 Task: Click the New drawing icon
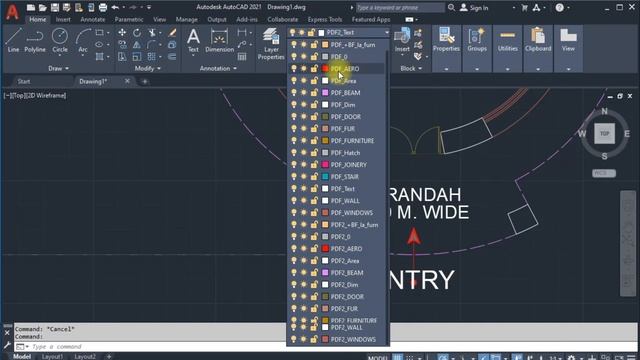coord(31,7)
